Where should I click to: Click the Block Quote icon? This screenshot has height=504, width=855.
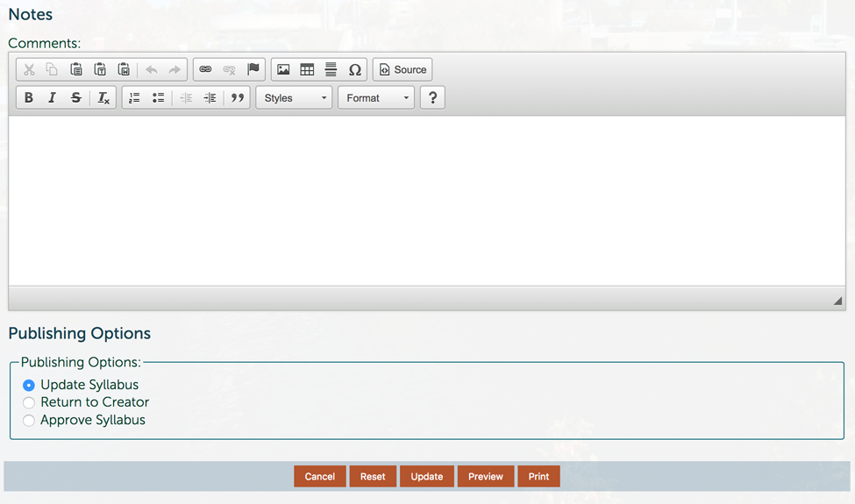(x=238, y=98)
